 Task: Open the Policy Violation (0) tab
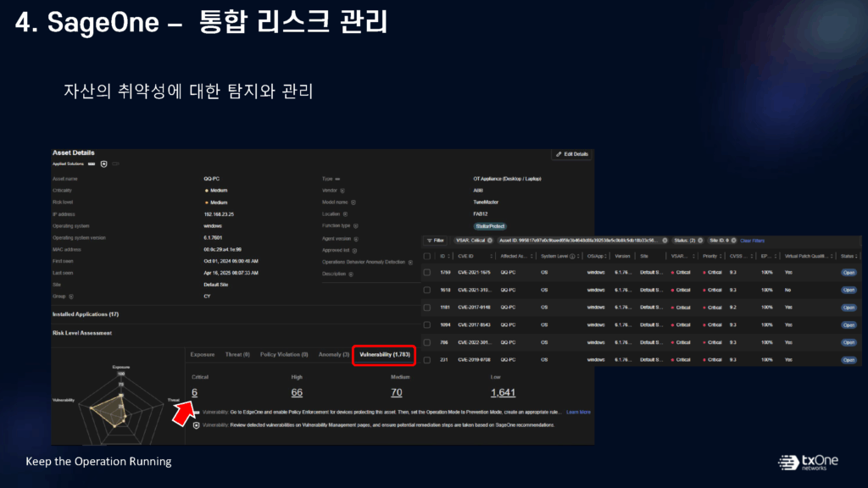[284, 354]
